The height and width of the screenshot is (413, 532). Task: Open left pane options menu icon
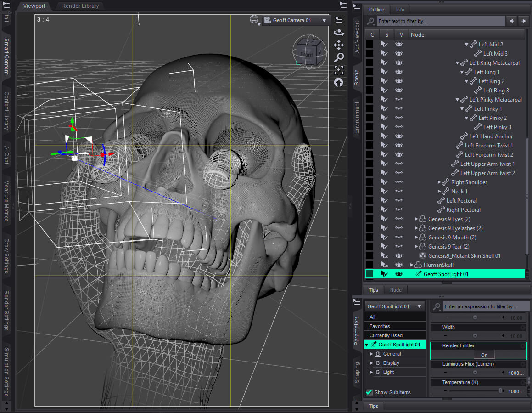(x=6, y=6)
